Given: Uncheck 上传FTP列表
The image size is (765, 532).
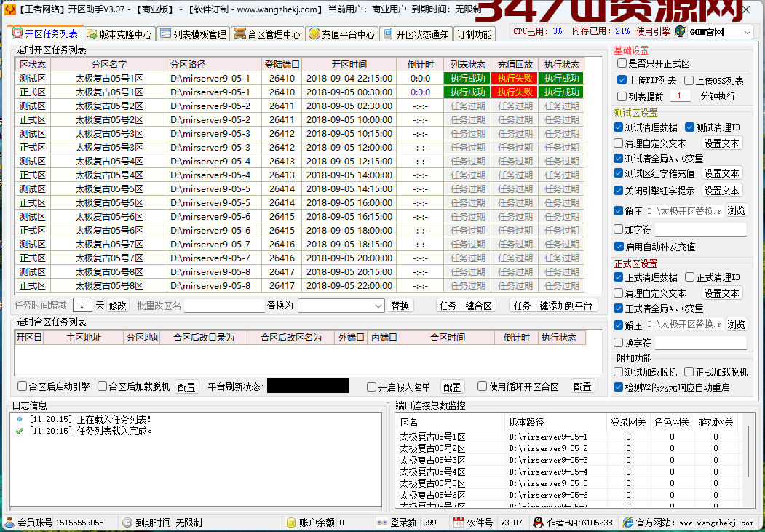Looking at the screenshot, I should 622,80.
